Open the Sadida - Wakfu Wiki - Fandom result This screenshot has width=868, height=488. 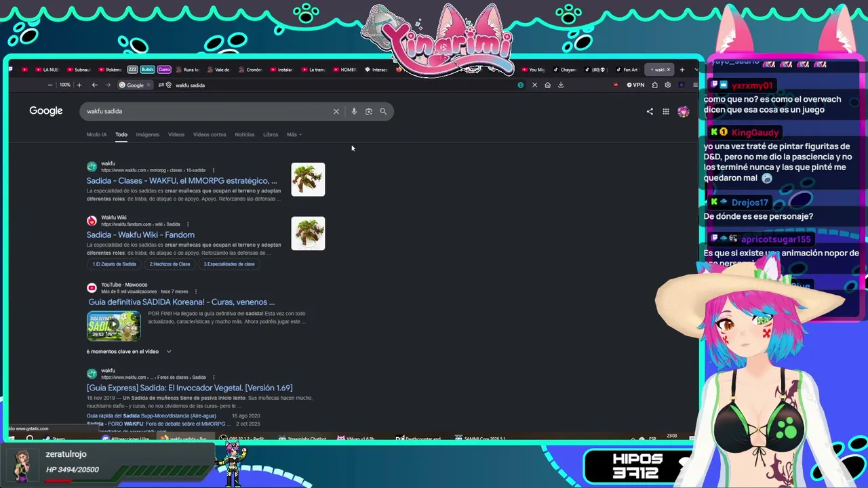[x=140, y=235]
